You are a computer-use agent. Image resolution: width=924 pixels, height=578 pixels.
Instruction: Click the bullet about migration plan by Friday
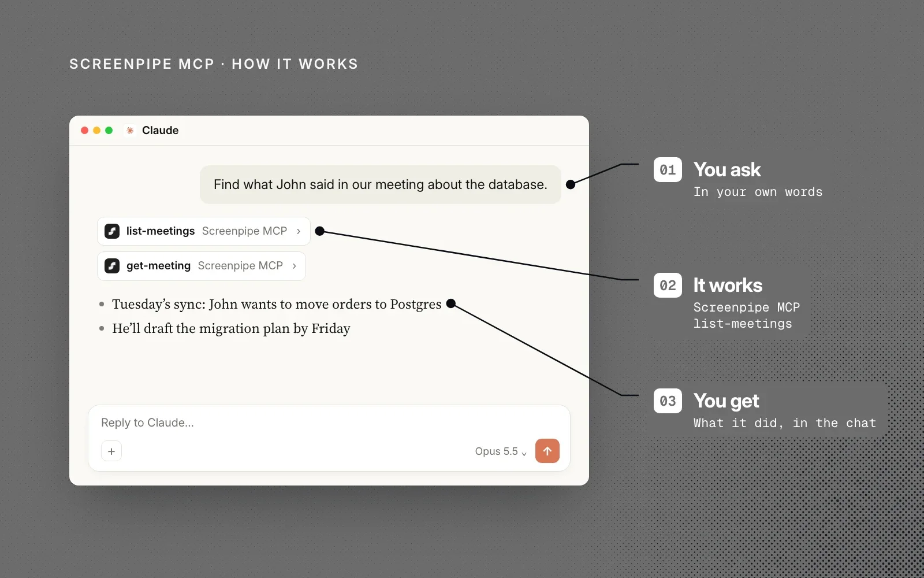click(x=231, y=328)
